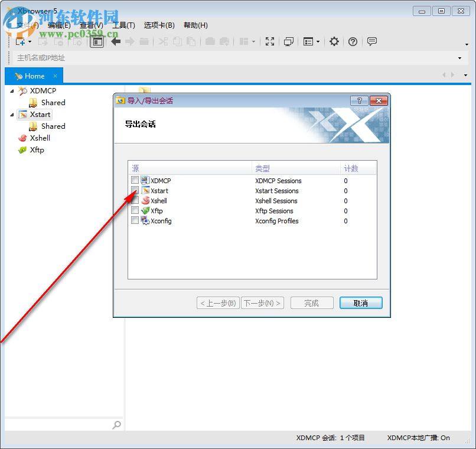This screenshot has height=449, width=476.
Task: Open the 工具(T) menu
Action: click(x=123, y=25)
